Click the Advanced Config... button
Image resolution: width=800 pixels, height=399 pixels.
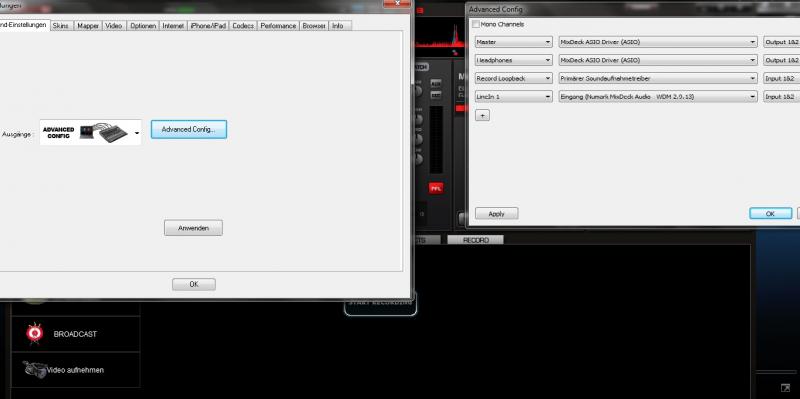click(x=189, y=130)
